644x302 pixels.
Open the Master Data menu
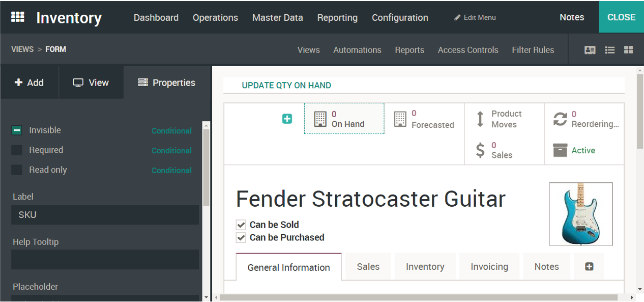tap(278, 17)
